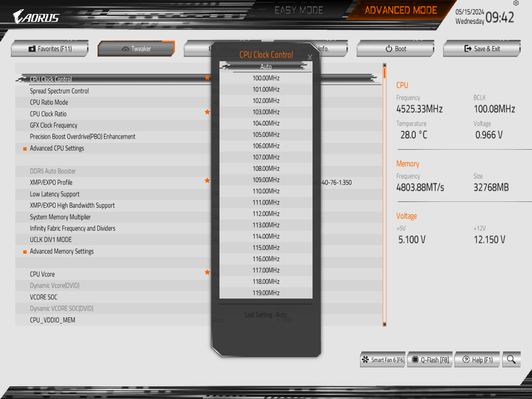Open Help (F1)
Screen dimensions: 532x399
tap(477, 359)
